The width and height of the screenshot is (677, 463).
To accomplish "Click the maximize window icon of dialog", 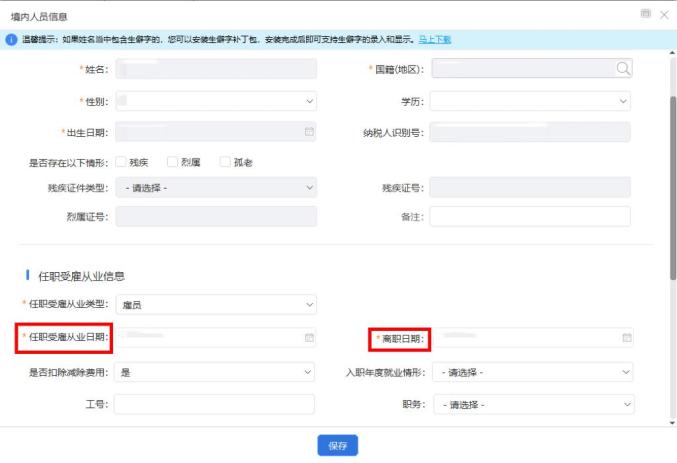I will (x=645, y=13).
